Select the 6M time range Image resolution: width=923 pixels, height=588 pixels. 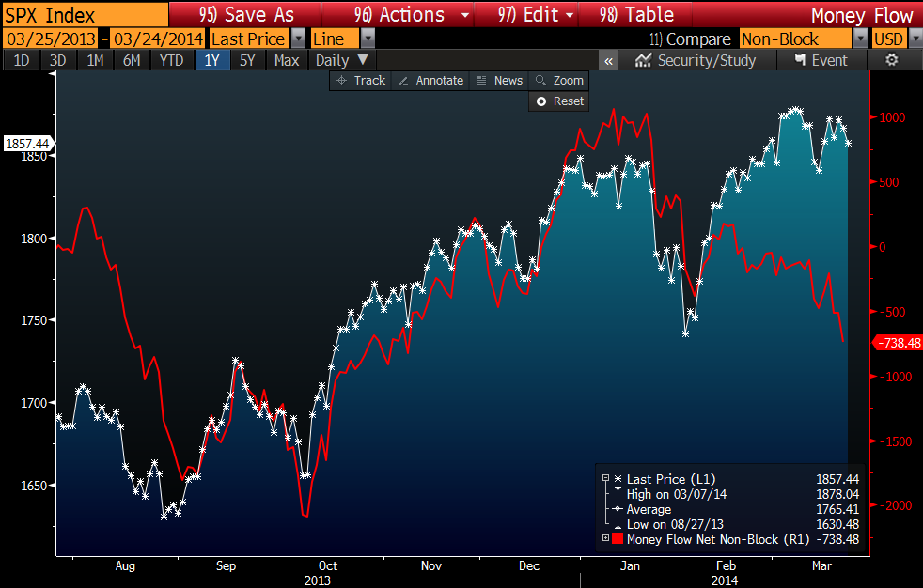132,60
